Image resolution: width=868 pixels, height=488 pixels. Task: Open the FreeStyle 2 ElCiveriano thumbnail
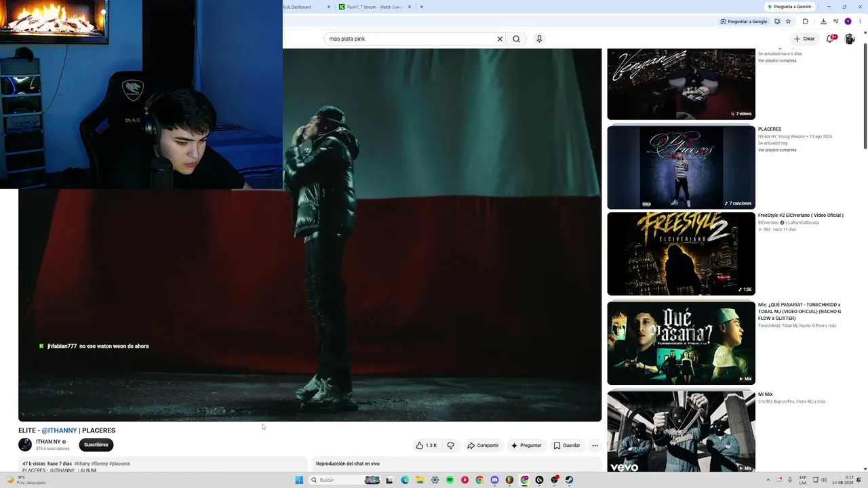coord(681,253)
